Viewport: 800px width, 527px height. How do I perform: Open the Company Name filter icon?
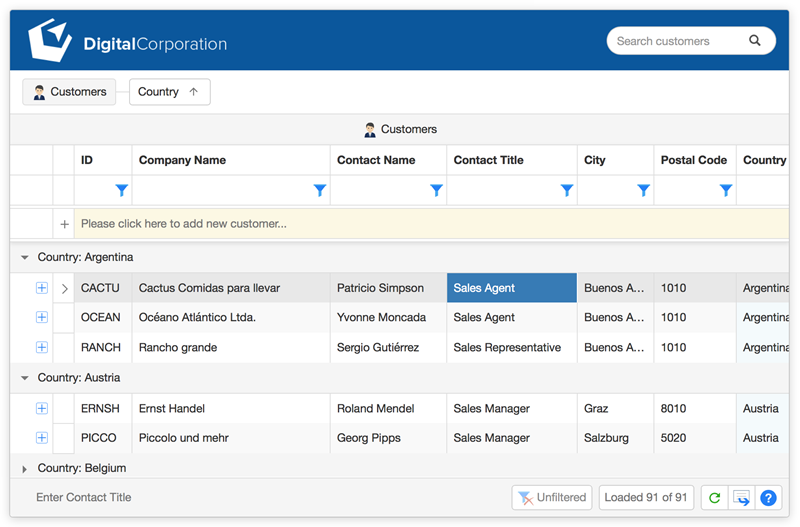point(320,190)
